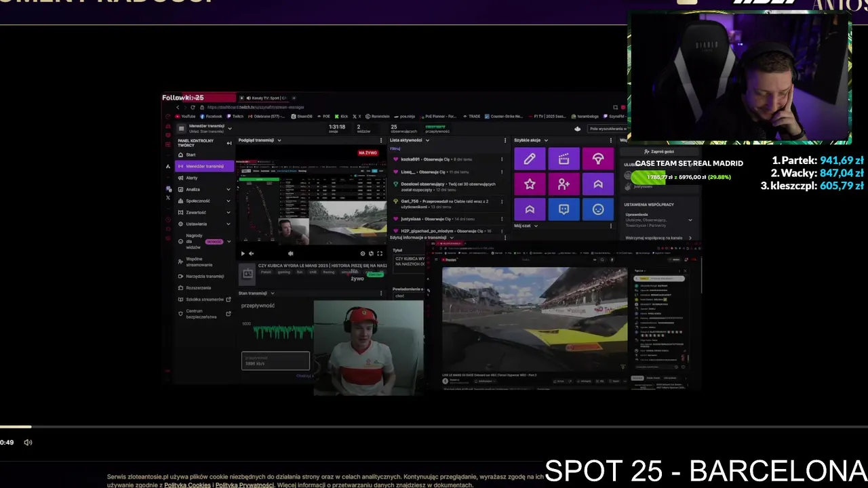Play the Twitch stream preview

[x=243, y=253]
